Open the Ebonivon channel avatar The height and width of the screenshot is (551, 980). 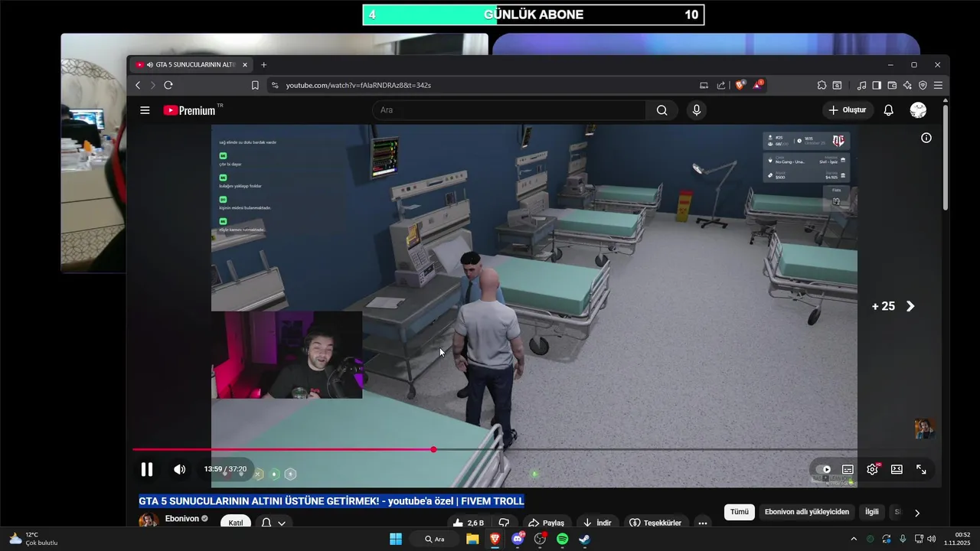point(149,520)
